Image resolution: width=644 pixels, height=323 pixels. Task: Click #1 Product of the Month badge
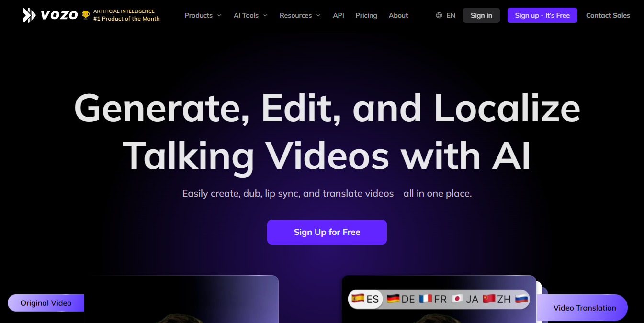click(126, 19)
